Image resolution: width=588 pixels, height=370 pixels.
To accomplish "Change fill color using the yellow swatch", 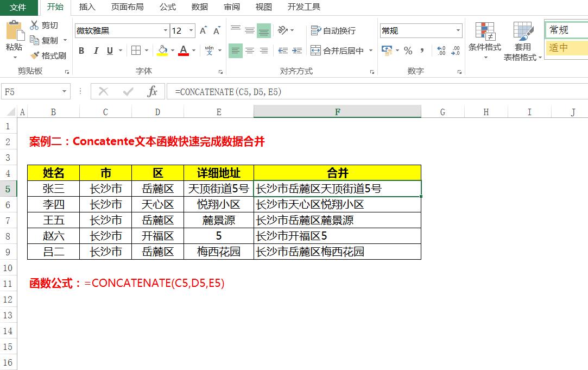I will coord(162,51).
